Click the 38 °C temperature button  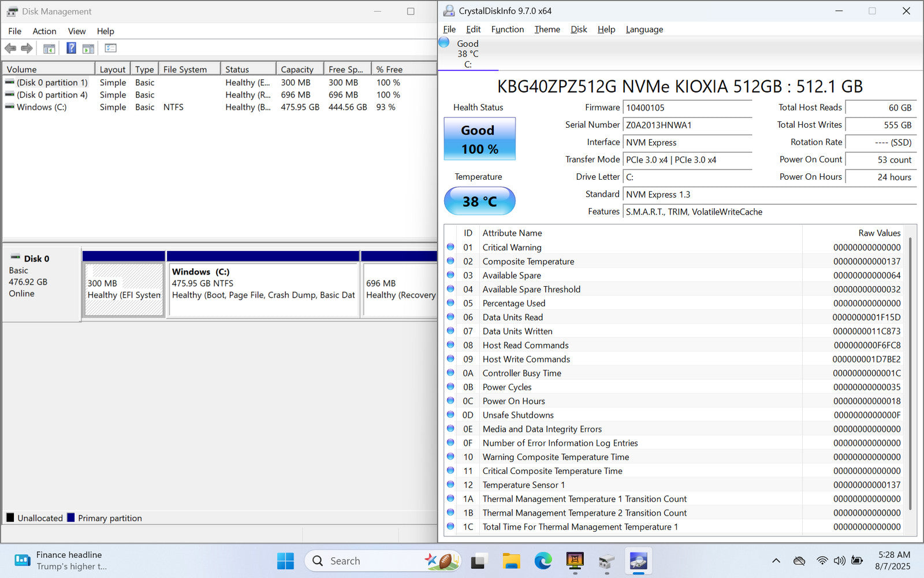479,201
